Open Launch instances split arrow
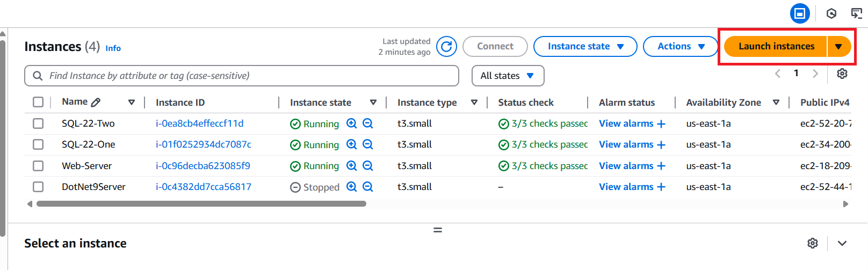This screenshot has width=868, height=270. tap(839, 47)
